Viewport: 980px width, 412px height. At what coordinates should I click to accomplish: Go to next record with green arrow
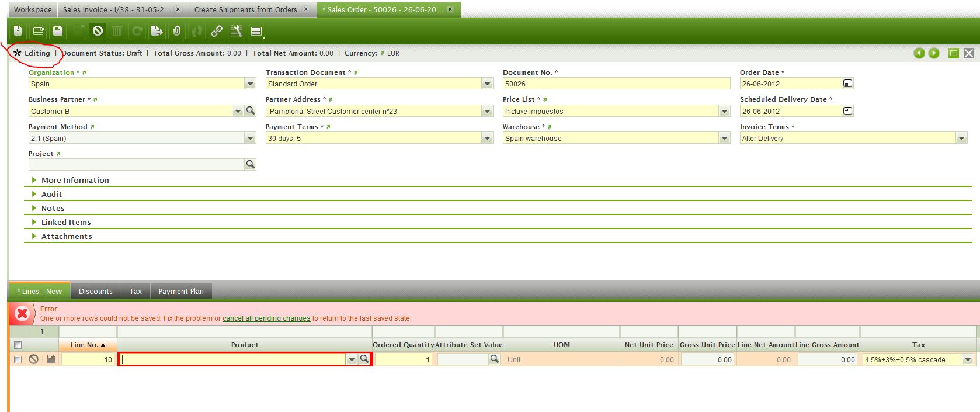pos(934,53)
